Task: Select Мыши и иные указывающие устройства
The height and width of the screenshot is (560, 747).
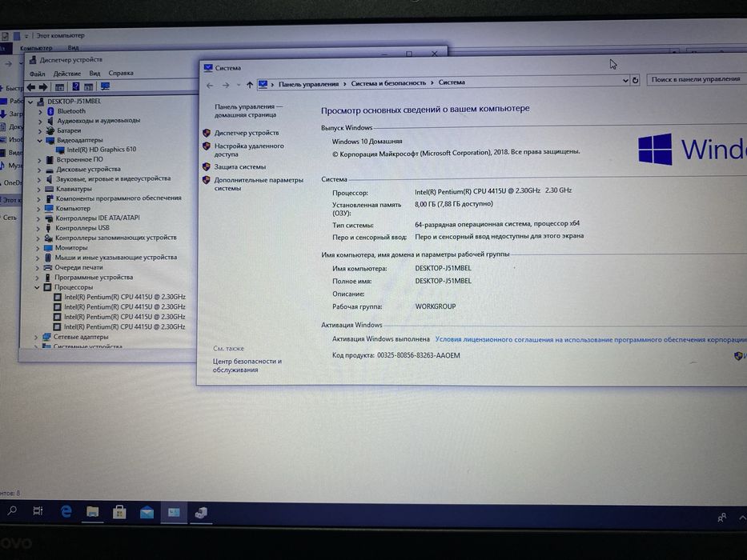Action: click(x=116, y=258)
